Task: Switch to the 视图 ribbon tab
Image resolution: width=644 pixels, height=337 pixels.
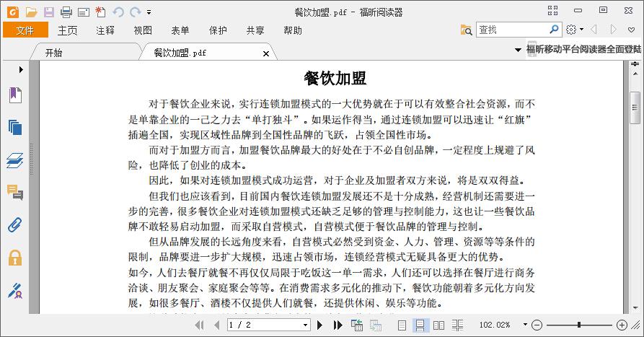Action: [143, 30]
